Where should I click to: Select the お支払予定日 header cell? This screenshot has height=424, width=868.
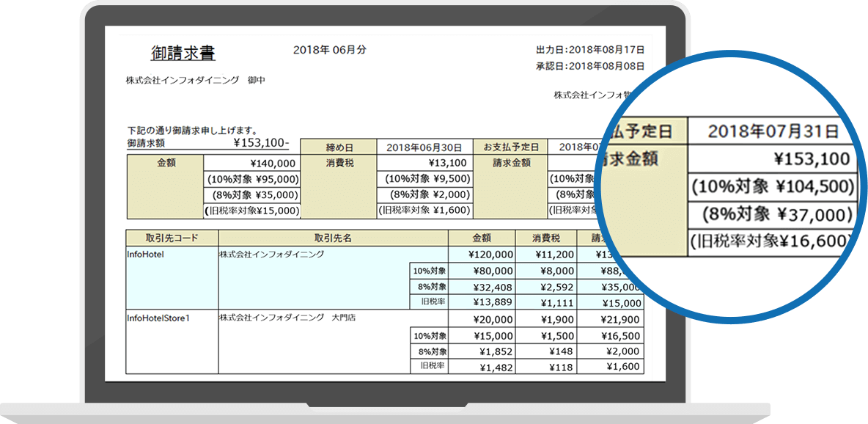pos(510,147)
